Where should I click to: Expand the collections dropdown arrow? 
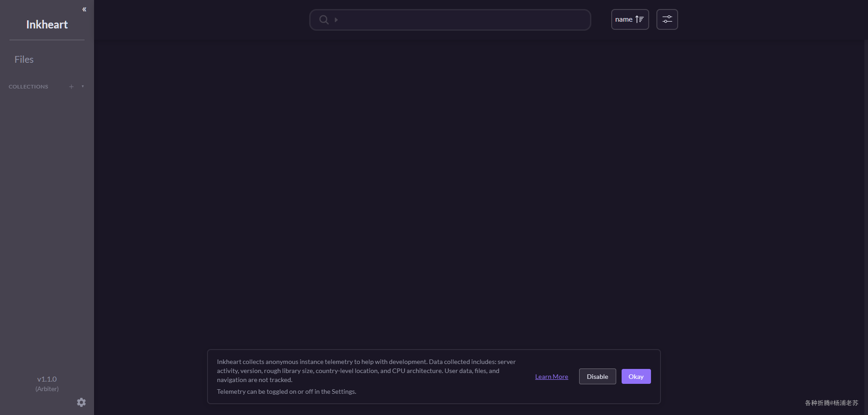click(83, 86)
